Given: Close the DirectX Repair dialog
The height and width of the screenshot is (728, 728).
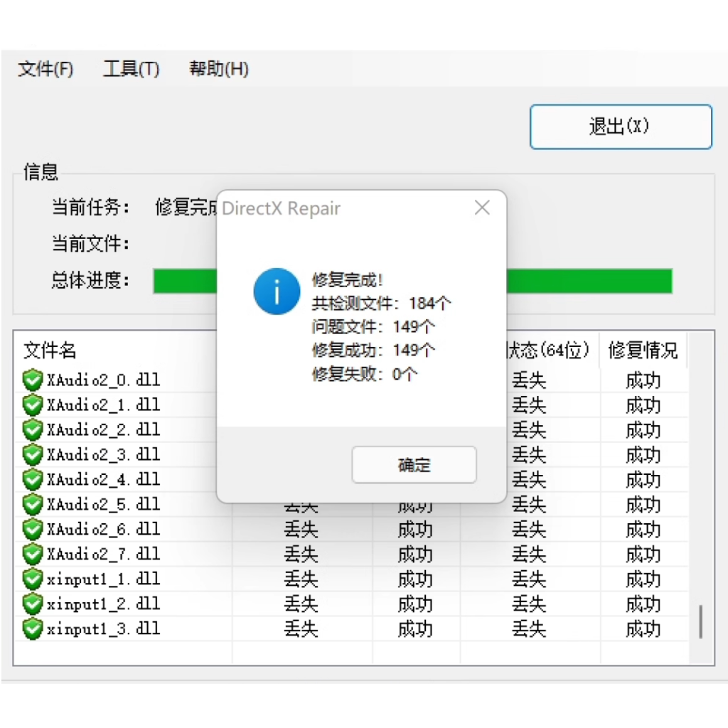Looking at the screenshot, I should (482, 208).
